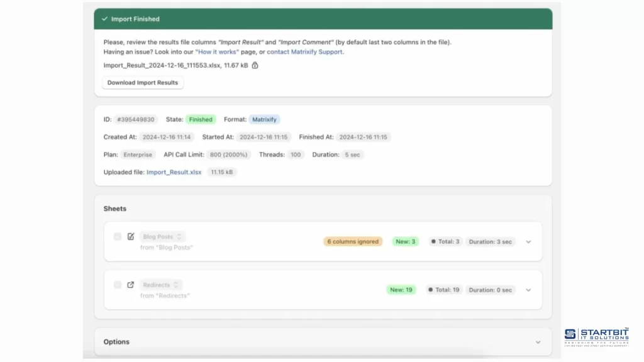Click the lock icon after the results file name
This screenshot has height=362, width=644.
[255, 65]
